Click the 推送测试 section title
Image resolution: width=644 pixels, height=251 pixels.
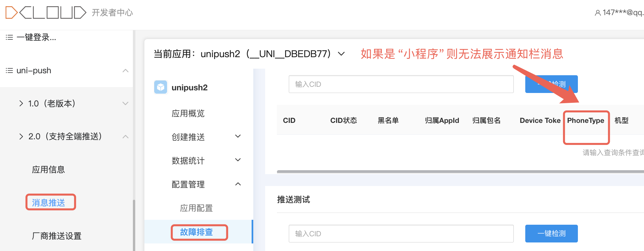tap(293, 200)
